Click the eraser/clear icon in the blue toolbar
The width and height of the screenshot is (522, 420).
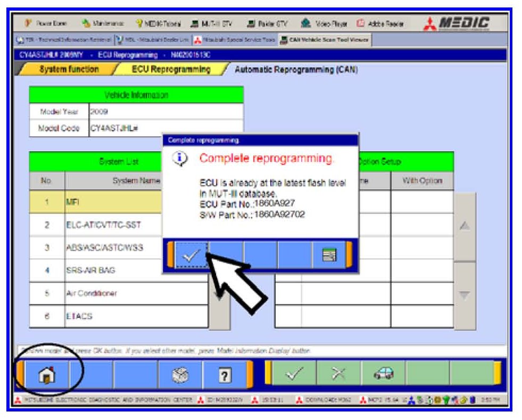click(x=180, y=374)
